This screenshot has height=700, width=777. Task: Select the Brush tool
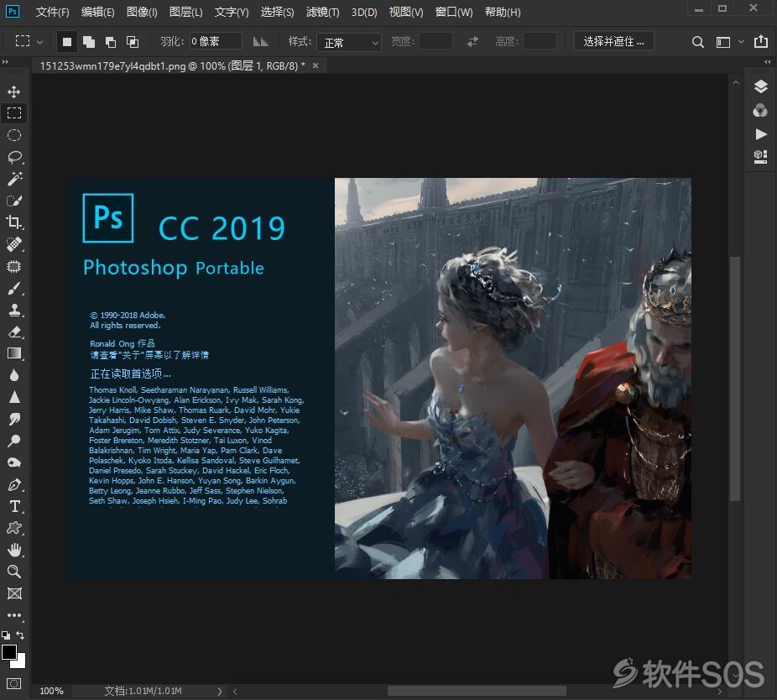[x=14, y=288]
